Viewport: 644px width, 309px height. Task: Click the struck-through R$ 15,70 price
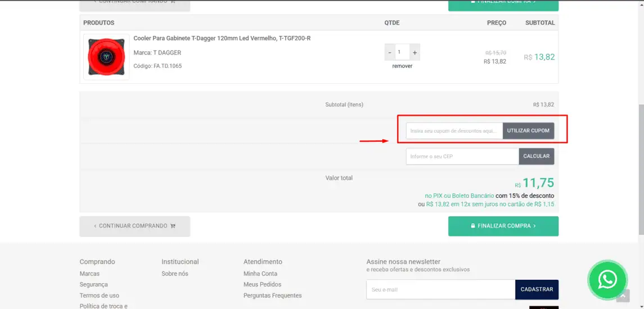point(496,53)
